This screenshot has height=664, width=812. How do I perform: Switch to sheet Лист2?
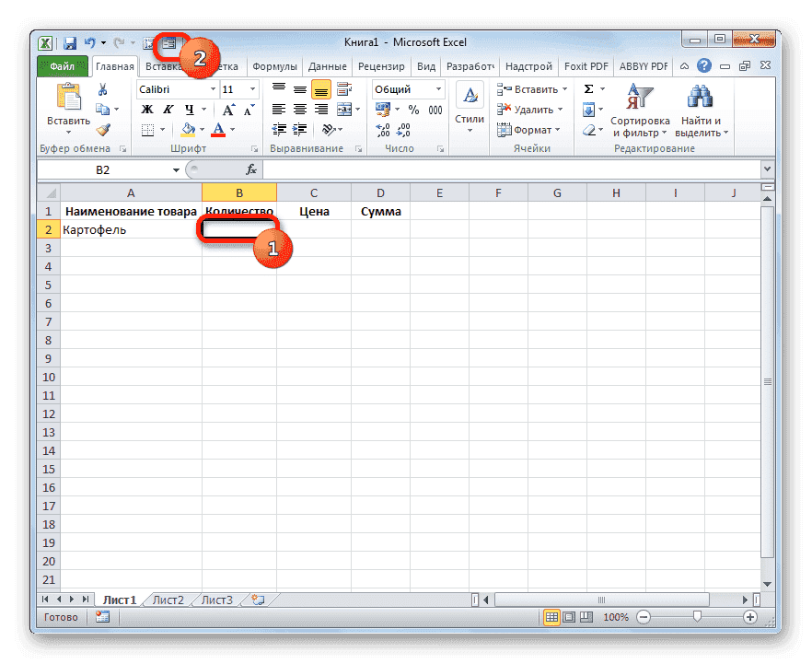168,599
